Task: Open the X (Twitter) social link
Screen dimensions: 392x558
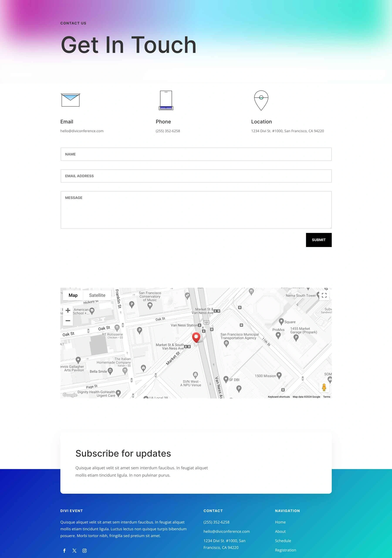Action: pos(74,550)
